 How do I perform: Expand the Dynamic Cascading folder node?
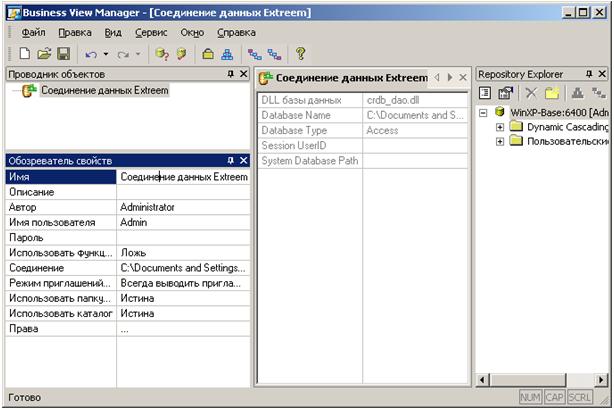(500, 127)
